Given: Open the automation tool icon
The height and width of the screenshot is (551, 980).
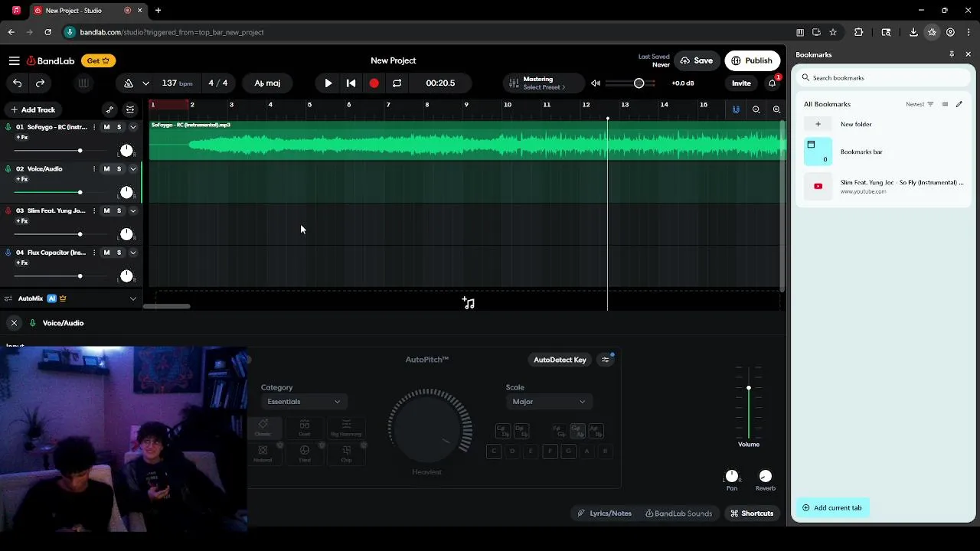Looking at the screenshot, I should tap(109, 109).
